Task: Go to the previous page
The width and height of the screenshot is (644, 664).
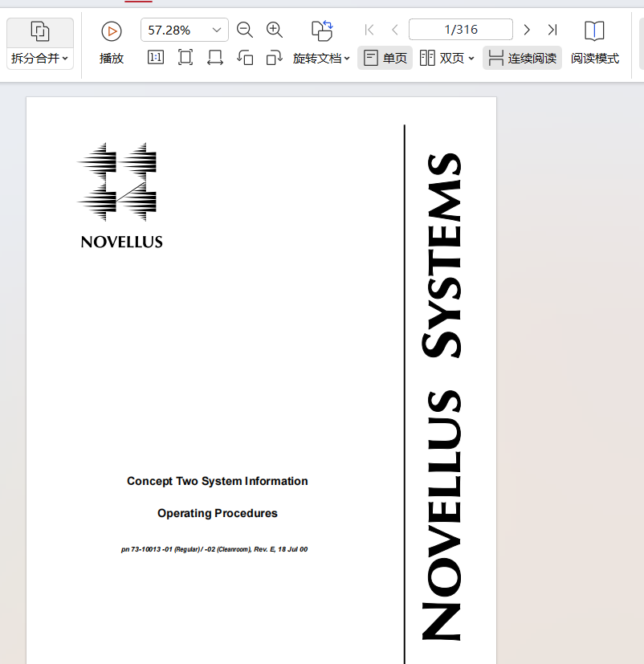Action: pos(395,30)
